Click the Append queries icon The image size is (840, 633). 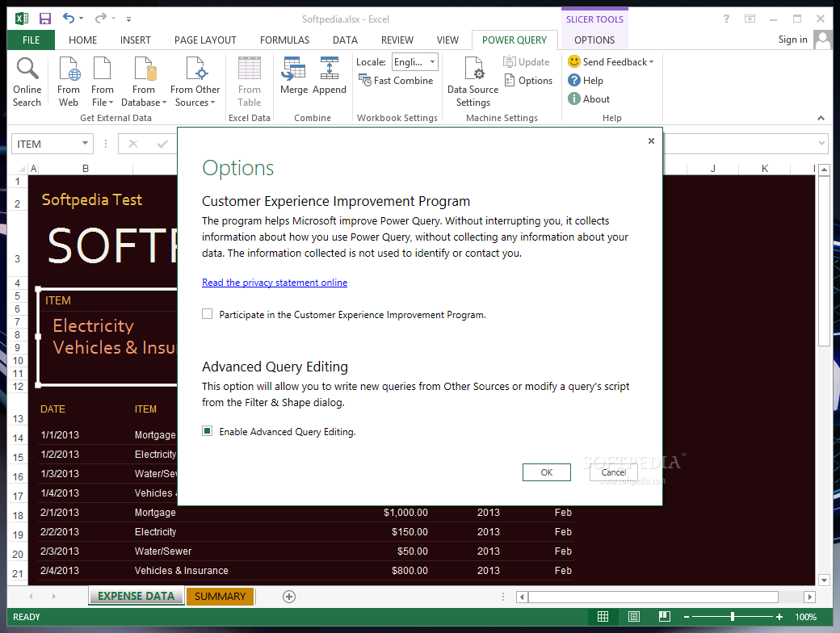coord(329,76)
